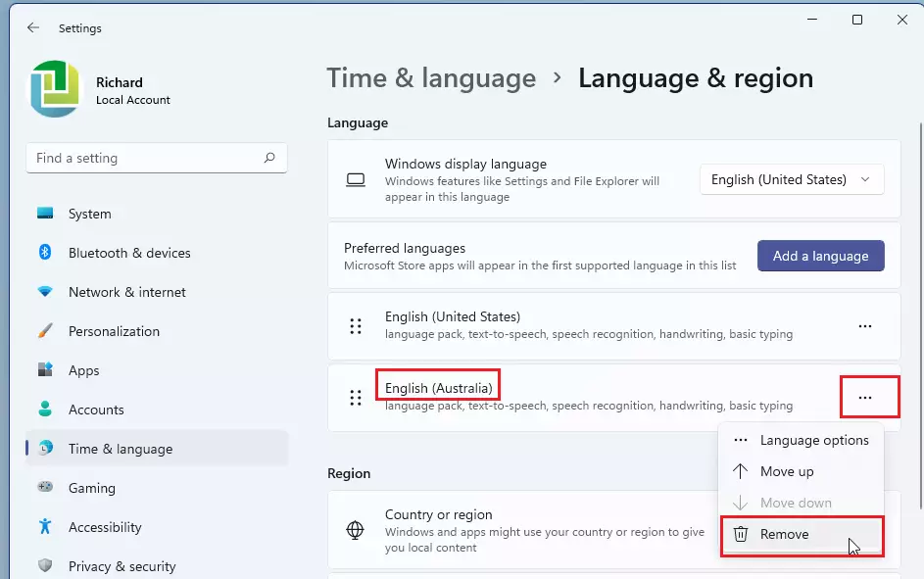Choose Remove from context menu
The width and height of the screenshot is (924, 579).
(x=802, y=534)
